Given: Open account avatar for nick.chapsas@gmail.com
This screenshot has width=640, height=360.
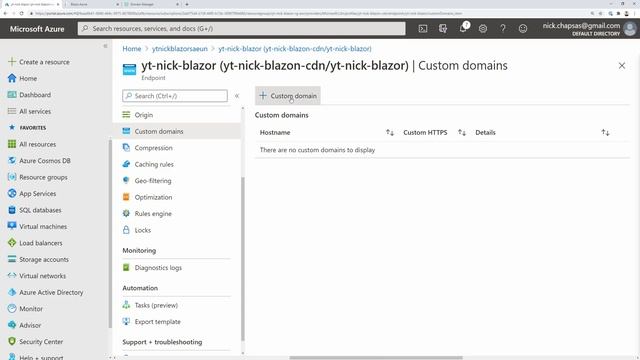Looking at the screenshot, I should pyautogui.click(x=630, y=29).
